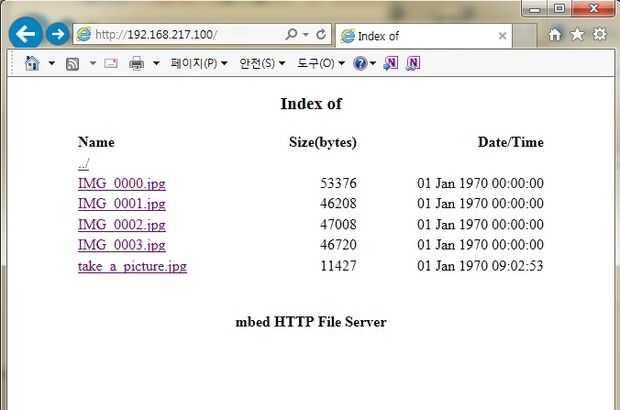Open the IMG_0003.jpg link
The image size is (620, 410).
122,245
